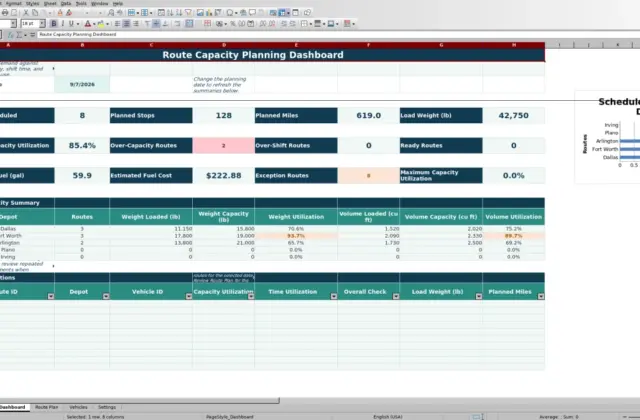Click the Sort Descending icon

click(179, 13)
